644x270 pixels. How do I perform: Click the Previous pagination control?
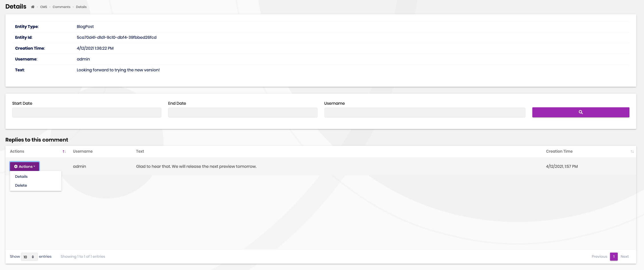599,256
